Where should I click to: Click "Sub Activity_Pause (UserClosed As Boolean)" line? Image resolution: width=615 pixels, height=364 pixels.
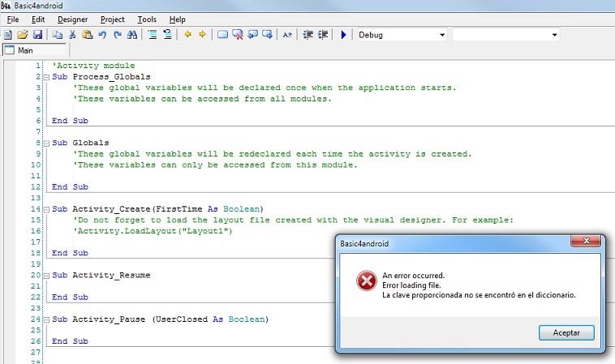click(161, 319)
